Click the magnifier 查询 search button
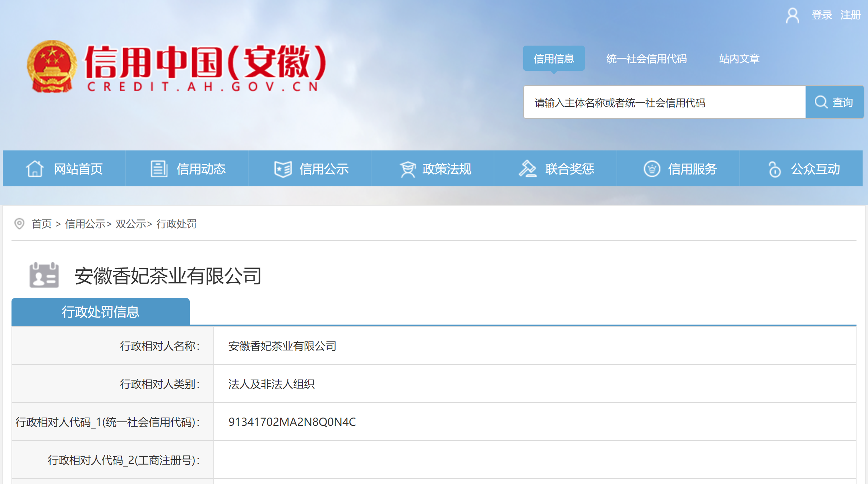Viewport: 868px width, 484px height. point(834,102)
